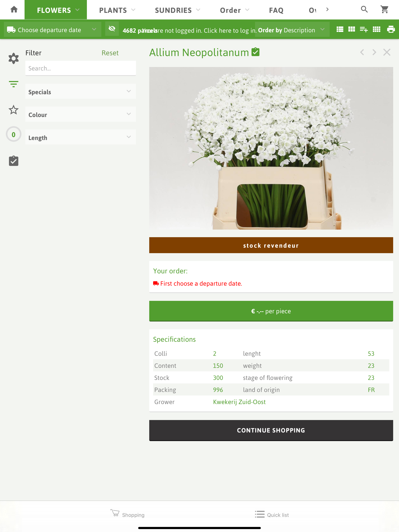Click the filter lines icon in sidebar
Viewport: 399px width, 532px height.
point(14,84)
